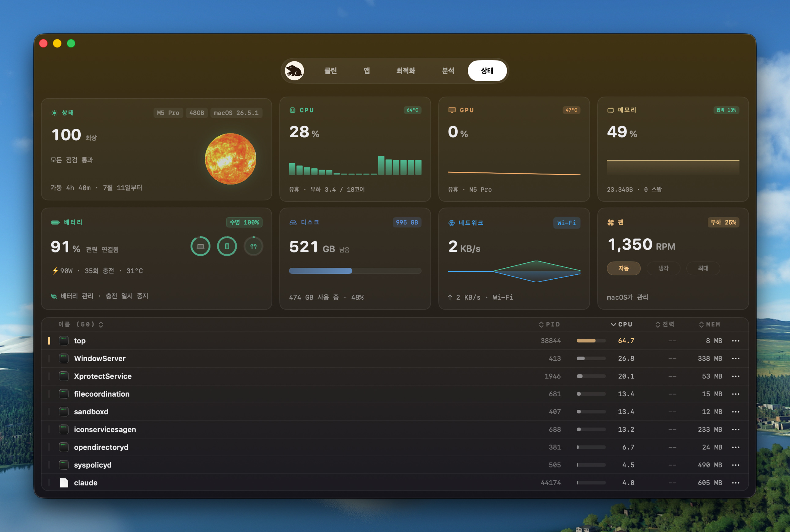Open more options for opendirectoryd
The image size is (790, 532).
pos(736,447)
